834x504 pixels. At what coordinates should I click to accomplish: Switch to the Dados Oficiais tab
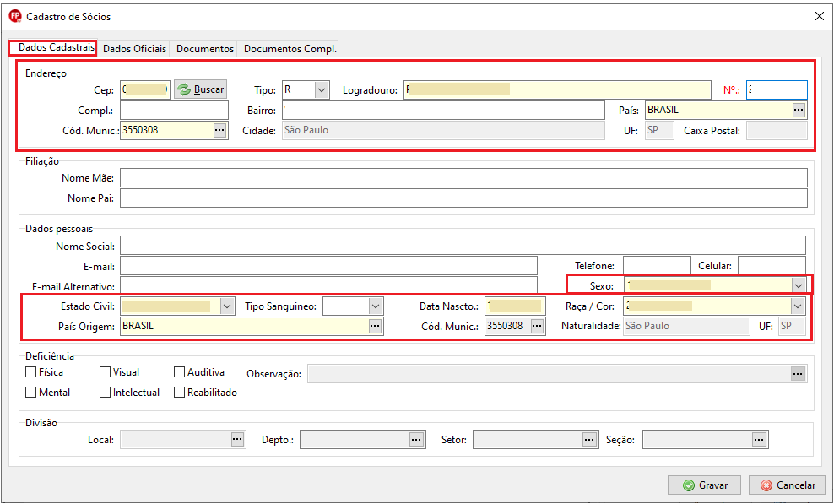(x=134, y=48)
